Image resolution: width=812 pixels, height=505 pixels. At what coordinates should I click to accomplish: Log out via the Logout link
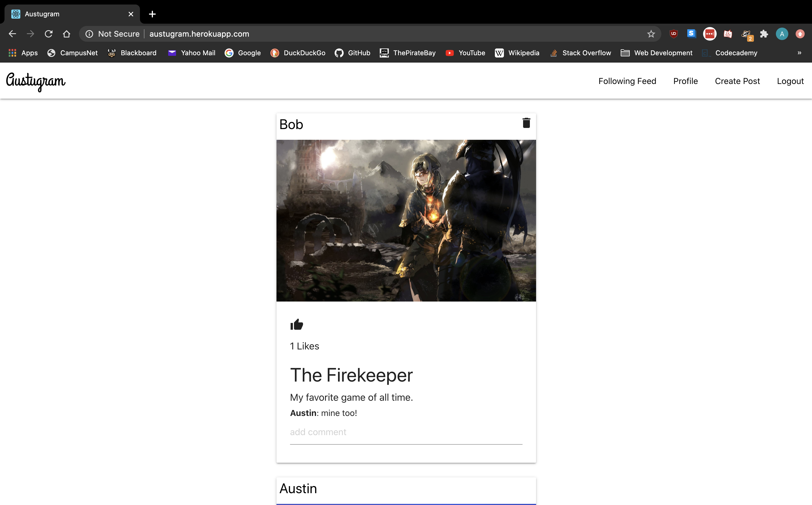tap(790, 81)
